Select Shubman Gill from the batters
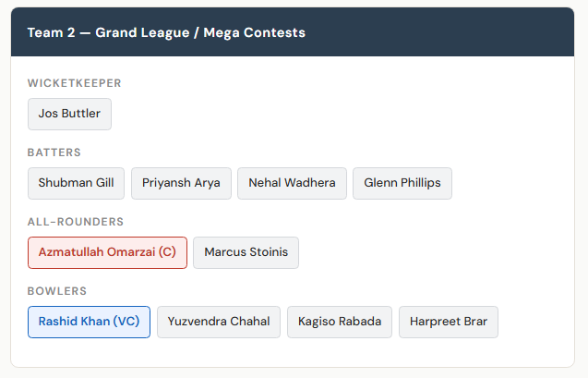 tap(76, 183)
